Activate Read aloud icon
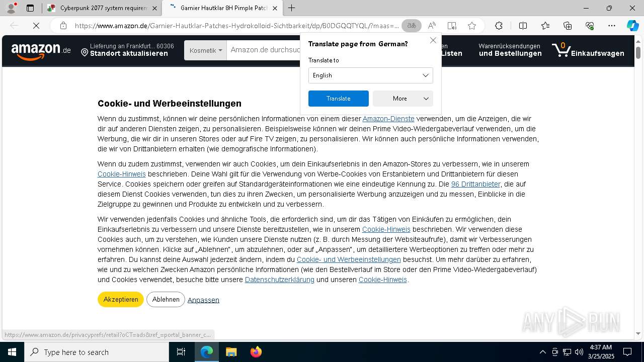644x362 pixels. point(432,26)
